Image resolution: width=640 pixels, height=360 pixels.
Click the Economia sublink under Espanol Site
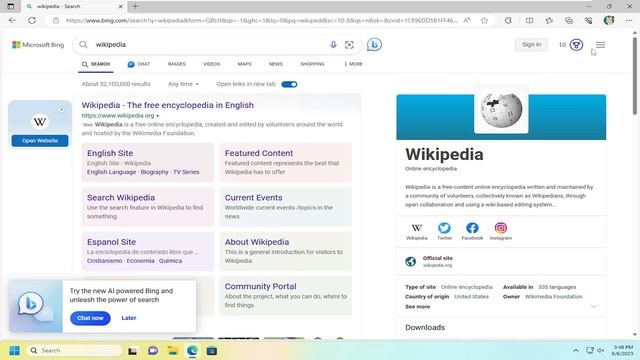click(140, 261)
